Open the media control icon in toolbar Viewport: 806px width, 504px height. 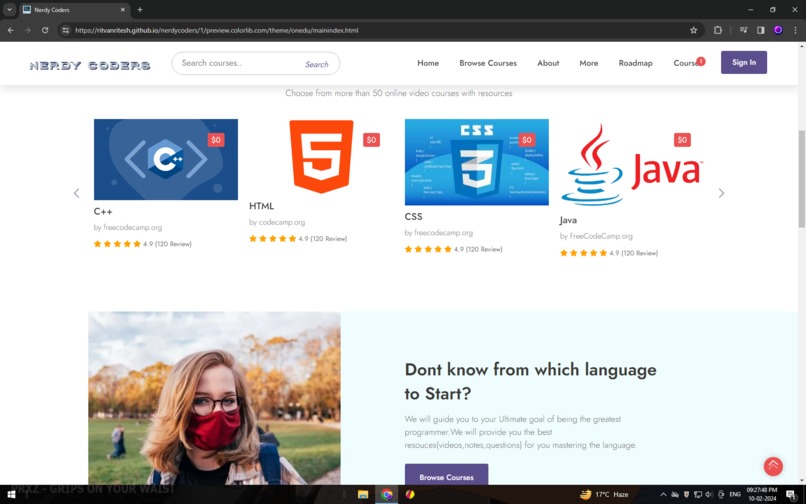[743, 30]
